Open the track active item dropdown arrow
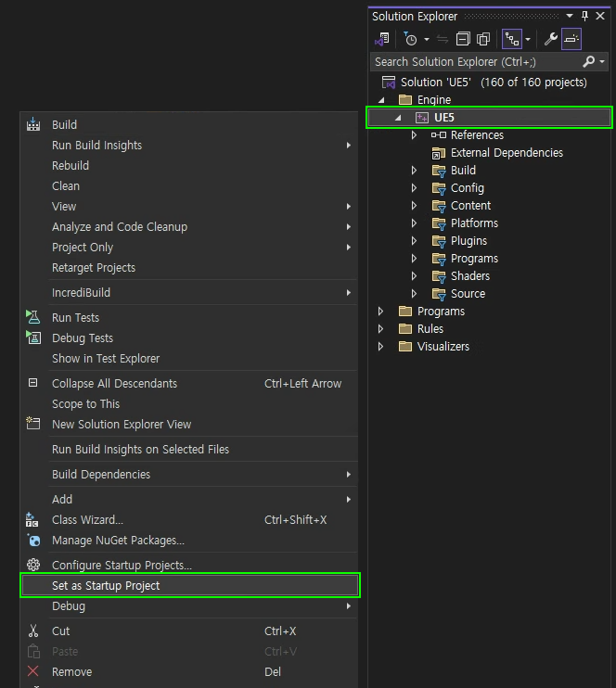Image resolution: width=616 pixels, height=688 pixels. click(x=528, y=40)
